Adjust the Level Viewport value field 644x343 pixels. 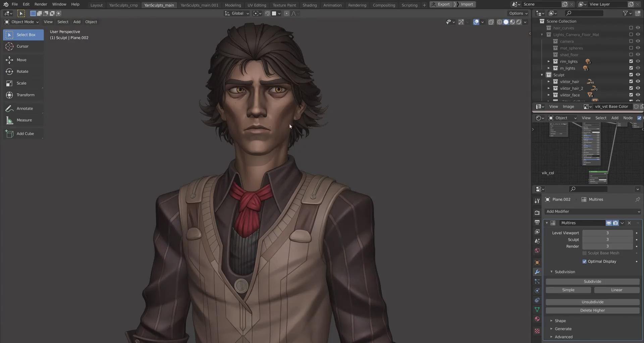click(x=607, y=233)
